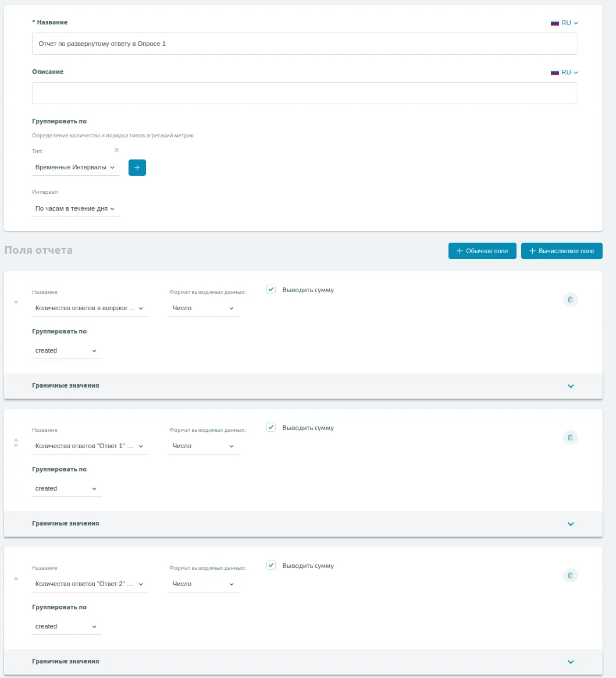Remove the grouping type with the X icon

(116, 150)
